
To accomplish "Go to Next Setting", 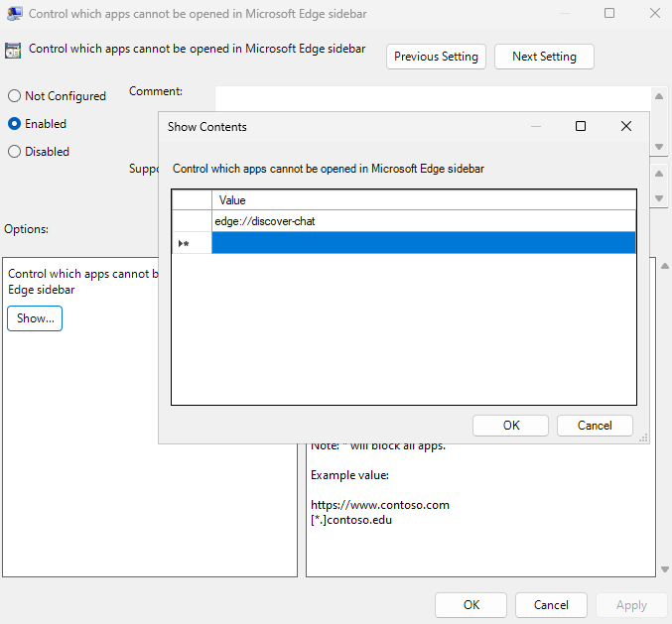I will pyautogui.click(x=544, y=57).
